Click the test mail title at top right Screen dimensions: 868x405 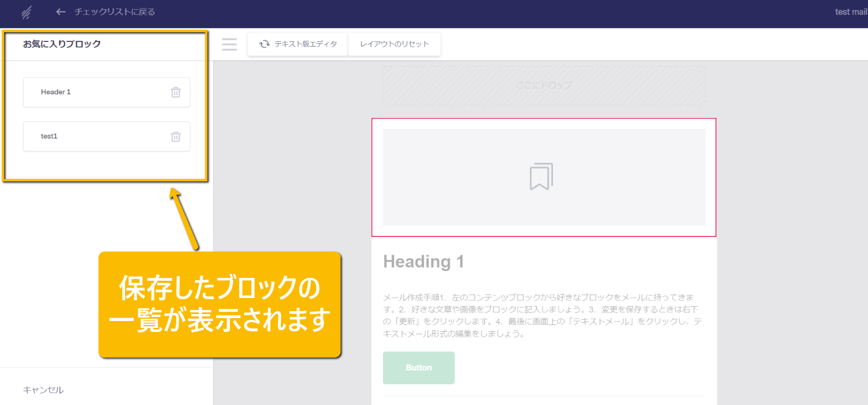(850, 12)
